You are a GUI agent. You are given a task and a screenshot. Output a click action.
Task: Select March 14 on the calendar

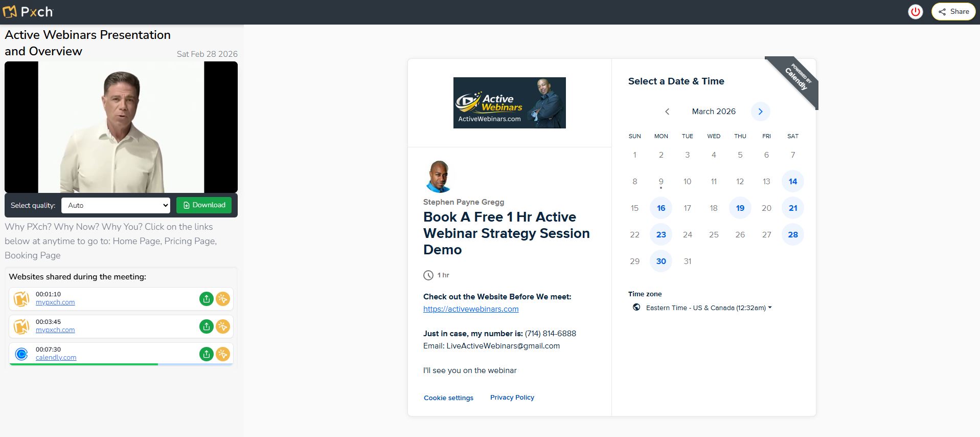[x=793, y=181]
